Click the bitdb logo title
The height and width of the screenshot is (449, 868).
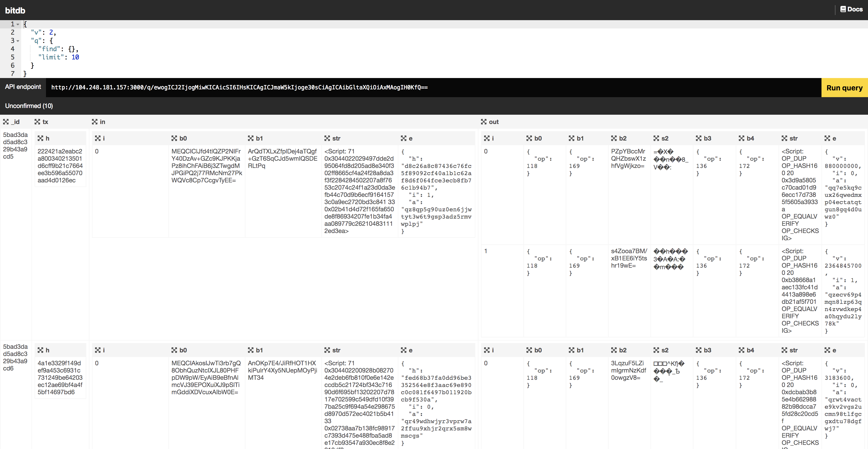point(15,10)
